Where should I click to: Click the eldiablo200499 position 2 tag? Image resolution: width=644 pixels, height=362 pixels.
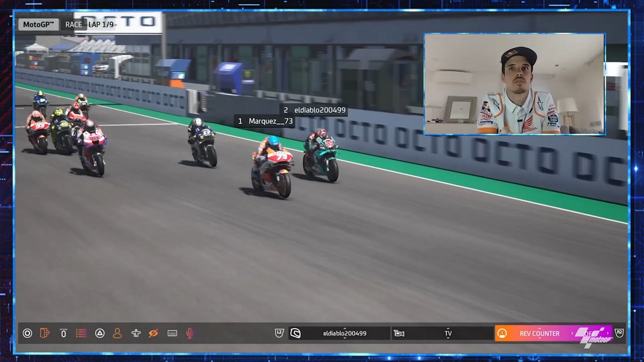point(314,110)
